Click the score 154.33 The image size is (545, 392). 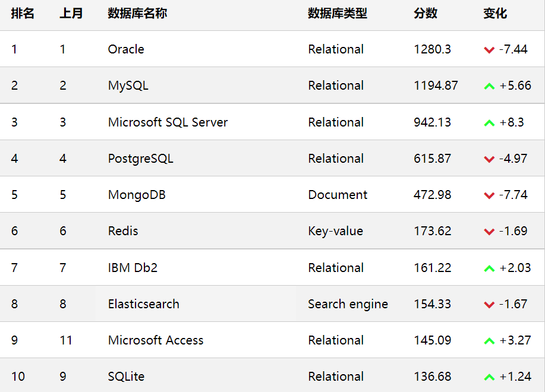(432, 304)
